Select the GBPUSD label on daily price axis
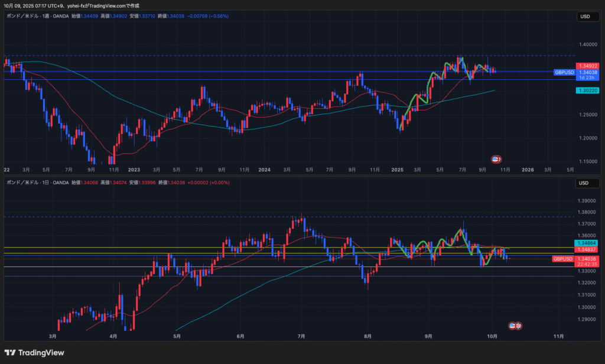The image size is (605, 364). [x=563, y=259]
